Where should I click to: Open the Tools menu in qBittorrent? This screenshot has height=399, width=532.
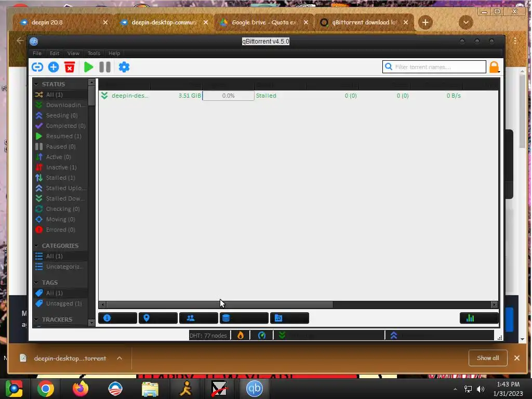tap(94, 54)
